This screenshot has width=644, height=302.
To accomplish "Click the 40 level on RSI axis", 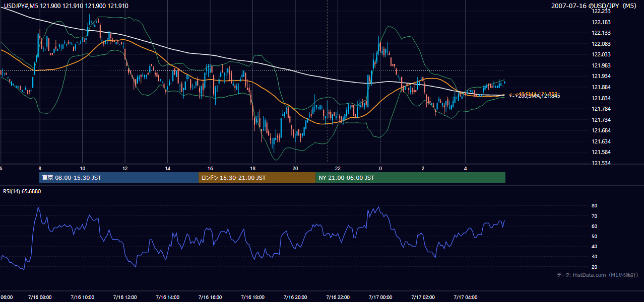I will click(x=594, y=246).
